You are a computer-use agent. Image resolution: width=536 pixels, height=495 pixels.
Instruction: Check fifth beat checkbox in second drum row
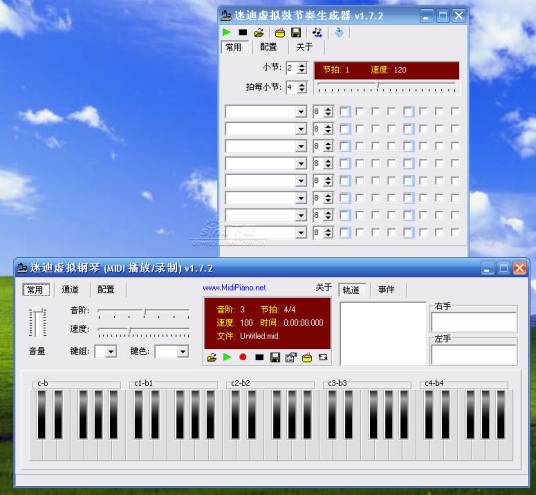pos(408,129)
